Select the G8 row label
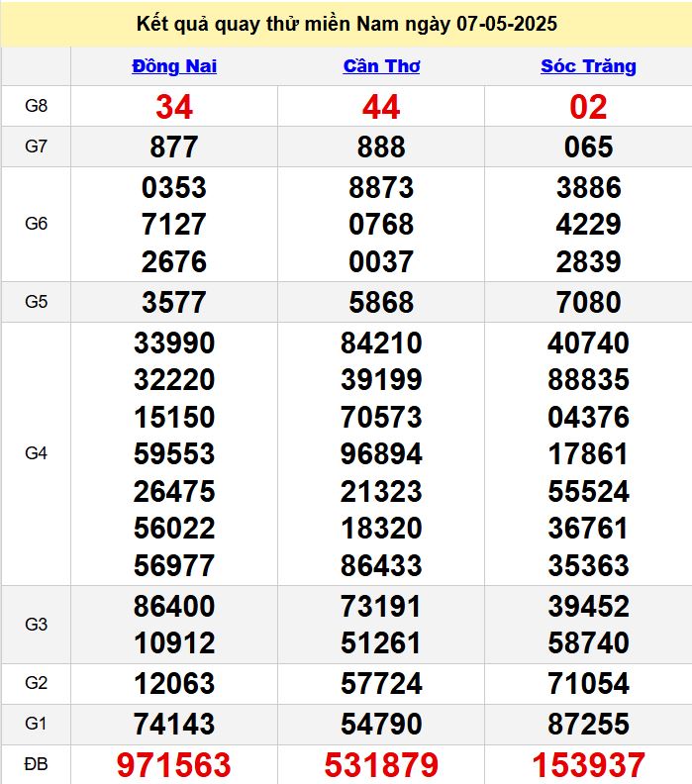Image resolution: width=692 pixels, height=784 pixels. [x=36, y=106]
